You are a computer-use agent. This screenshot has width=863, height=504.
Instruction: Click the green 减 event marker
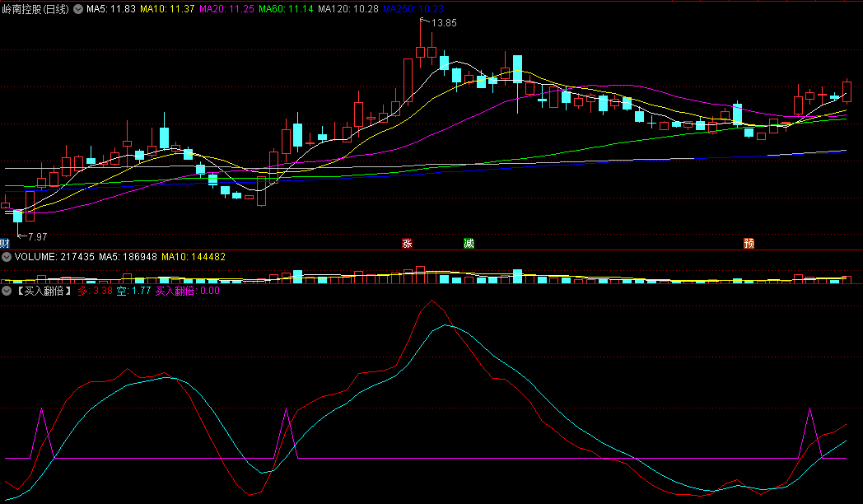point(469,243)
